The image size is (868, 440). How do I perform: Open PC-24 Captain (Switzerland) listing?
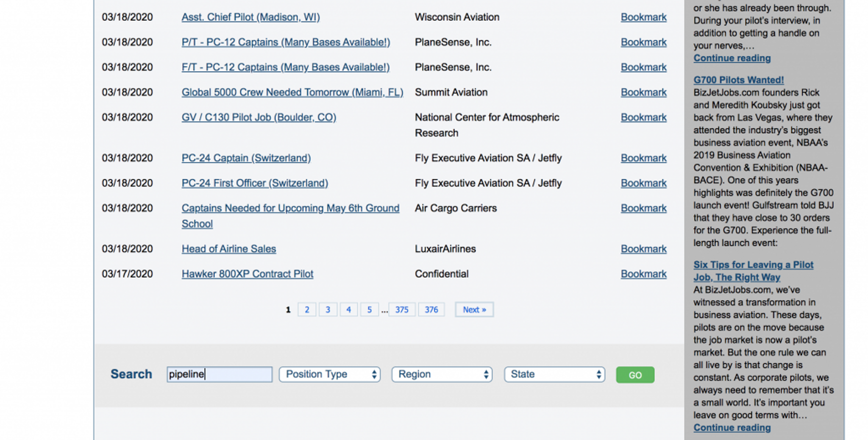pos(246,158)
